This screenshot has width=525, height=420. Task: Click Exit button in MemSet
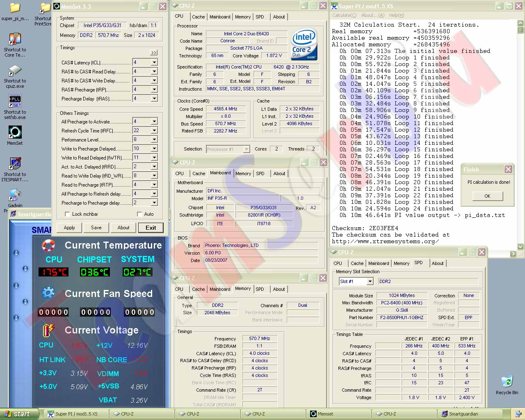[151, 228]
